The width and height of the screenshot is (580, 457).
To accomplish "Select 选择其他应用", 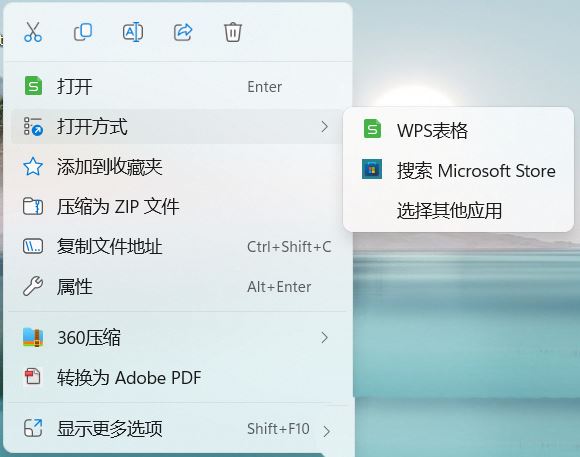I will 458,211.
